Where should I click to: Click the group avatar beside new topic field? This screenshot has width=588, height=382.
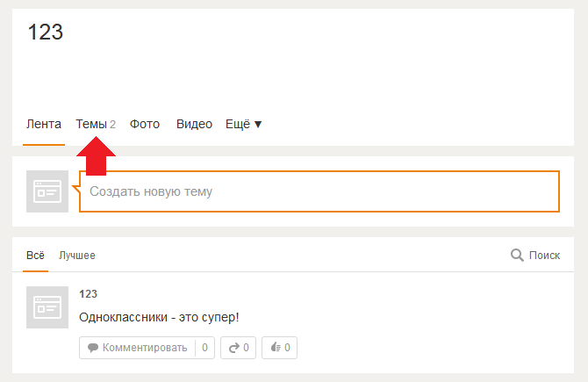(47, 191)
